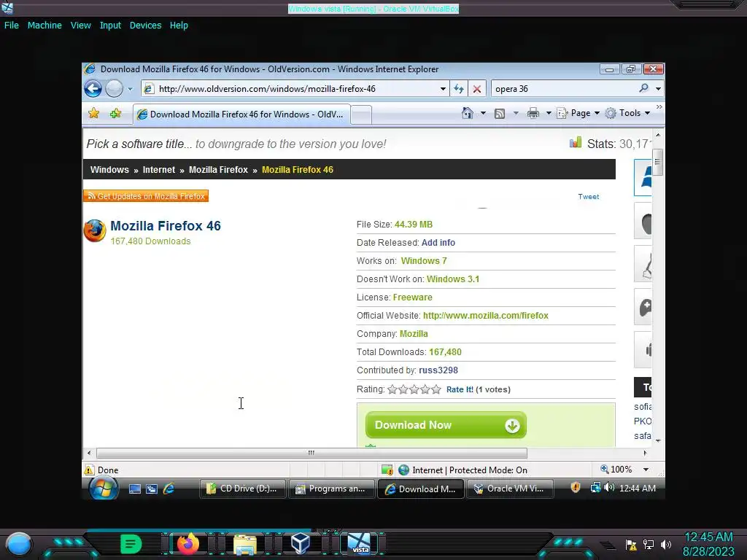Screen dimensions: 747x560
Task: Click host start orb button
Action: coord(18,544)
